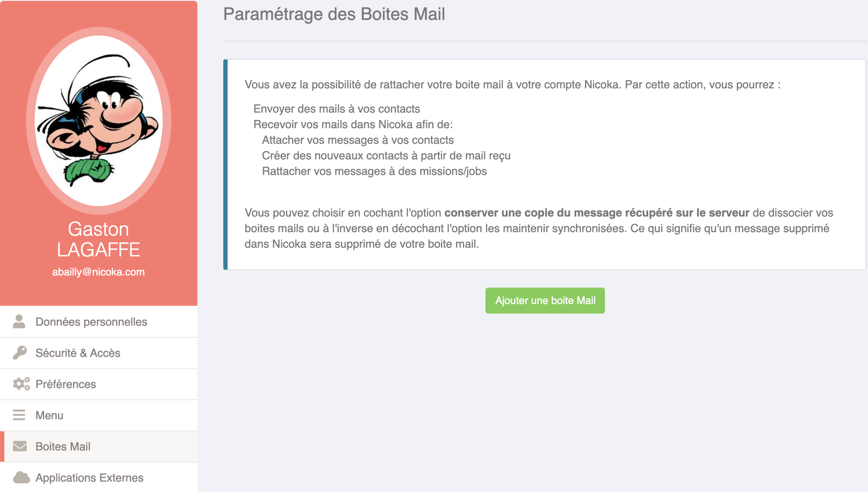Click the hamburger icon beside Menu
This screenshot has height=492, width=868.
[19, 415]
